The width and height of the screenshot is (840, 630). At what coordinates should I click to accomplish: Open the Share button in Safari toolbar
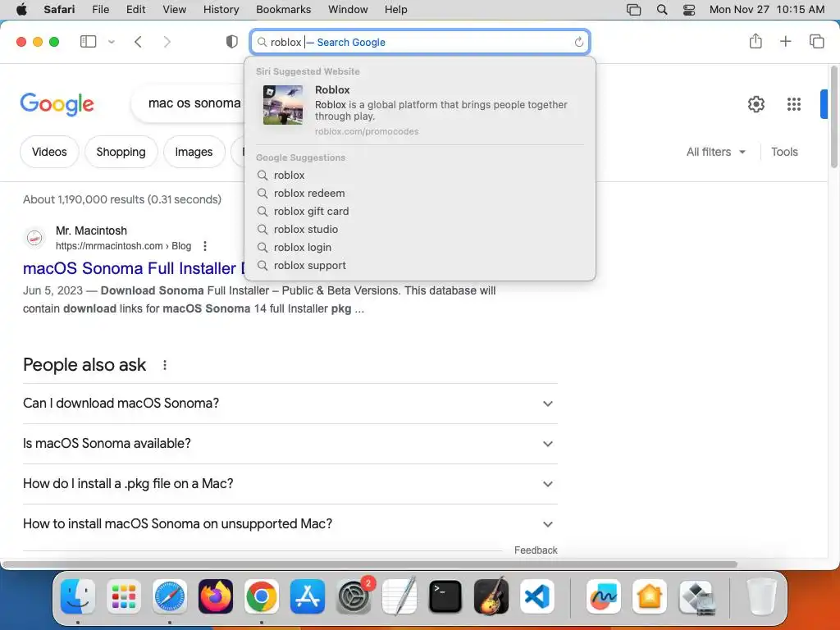[756, 41]
